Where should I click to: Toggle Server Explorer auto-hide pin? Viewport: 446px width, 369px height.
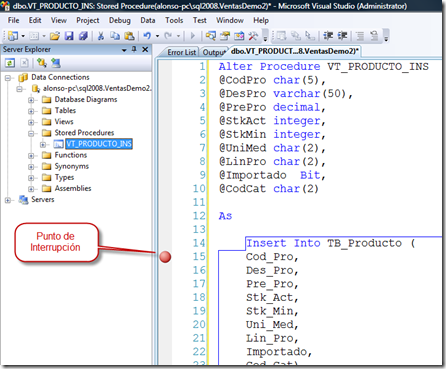pos(134,49)
